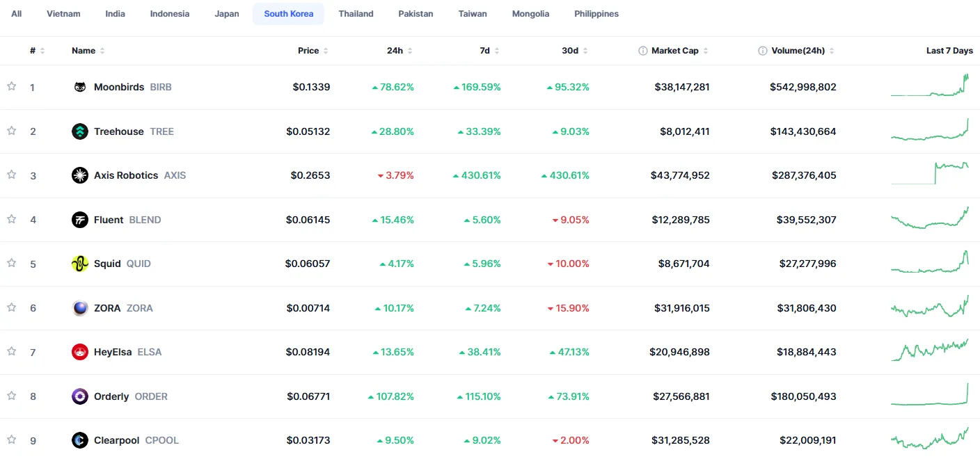Star Treehouse to add to watchlist
This screenshot has width=980, height=459.
point(11,131)
